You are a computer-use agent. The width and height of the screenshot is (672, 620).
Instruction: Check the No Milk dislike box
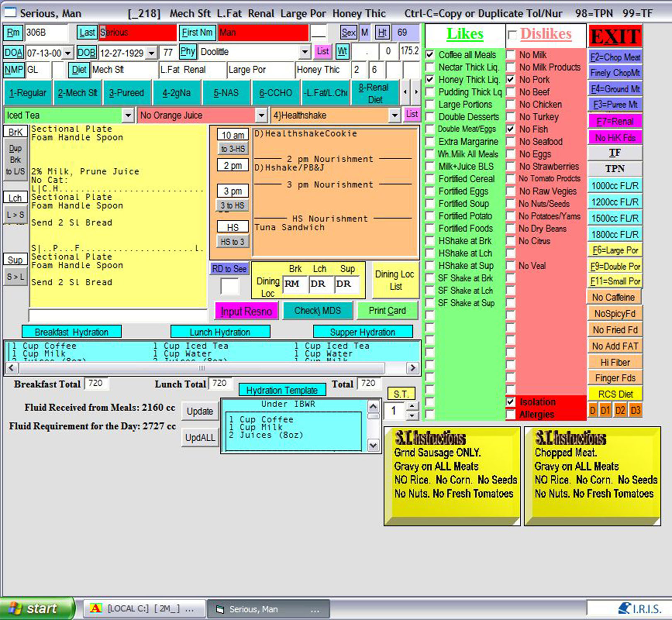click(511, 54)
